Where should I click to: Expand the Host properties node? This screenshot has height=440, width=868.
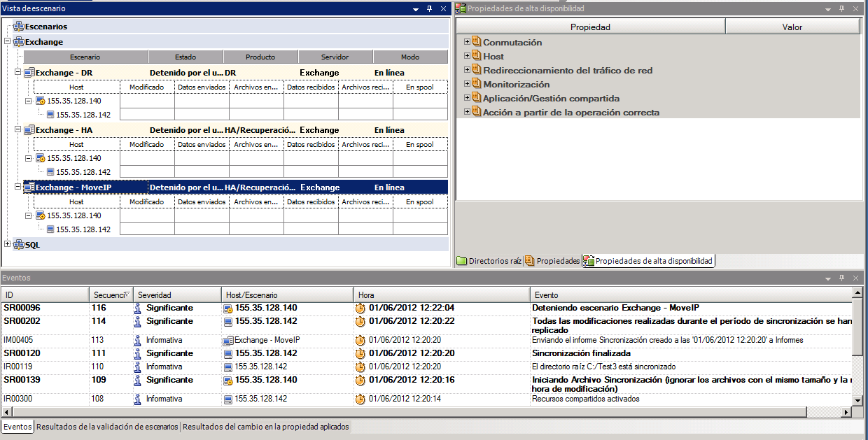(x=467, y=56)
